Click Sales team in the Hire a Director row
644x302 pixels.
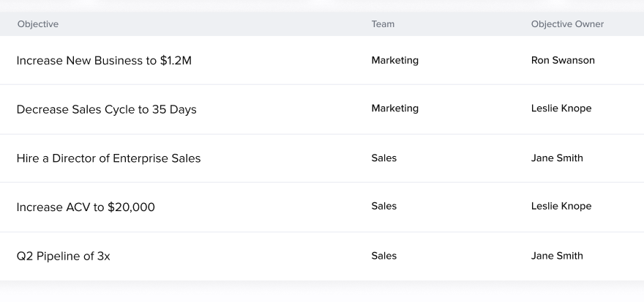click(383, 158)
